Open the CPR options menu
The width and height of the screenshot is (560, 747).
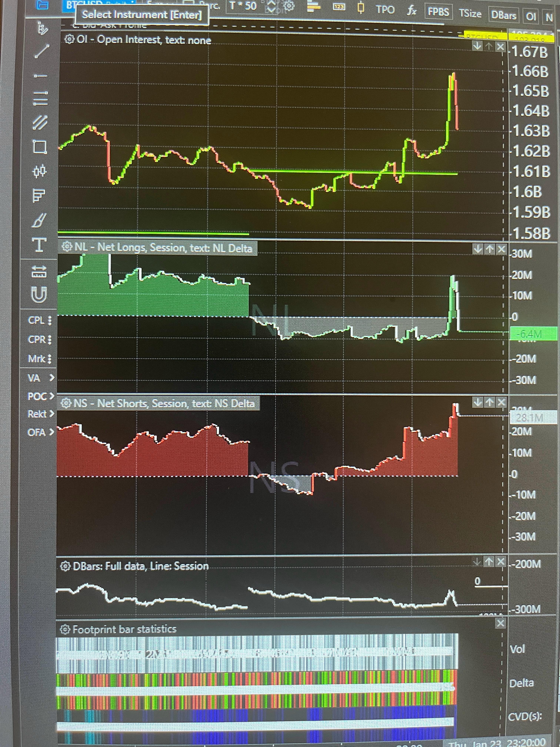point(39,339)
